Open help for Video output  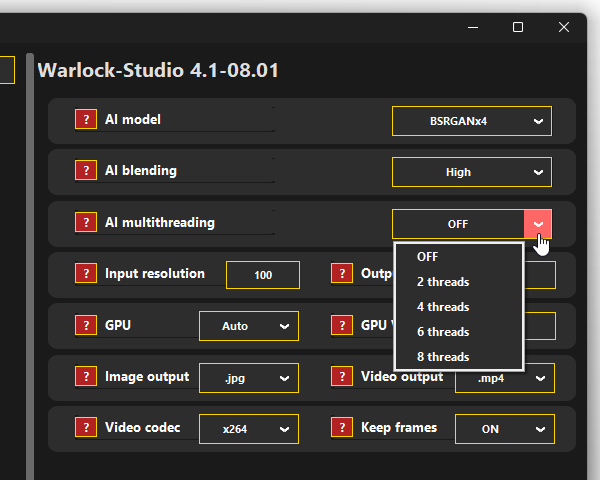342,377
